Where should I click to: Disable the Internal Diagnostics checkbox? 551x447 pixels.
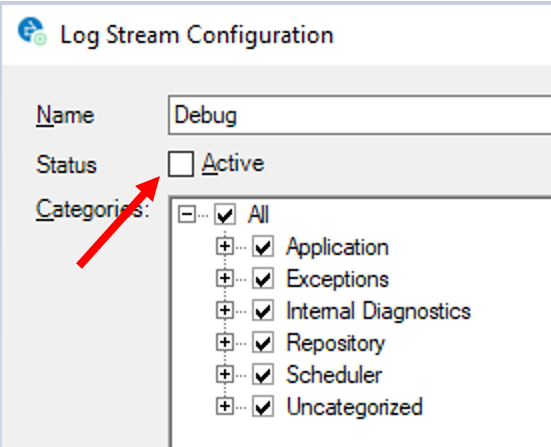click(x=263, y=311)
